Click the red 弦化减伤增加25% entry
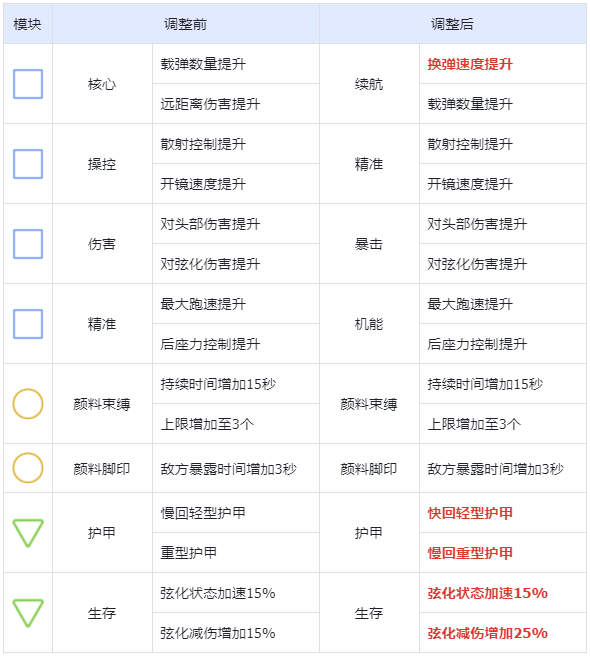The width and height of the screenshot is (590, 656). tap(487, 633)
